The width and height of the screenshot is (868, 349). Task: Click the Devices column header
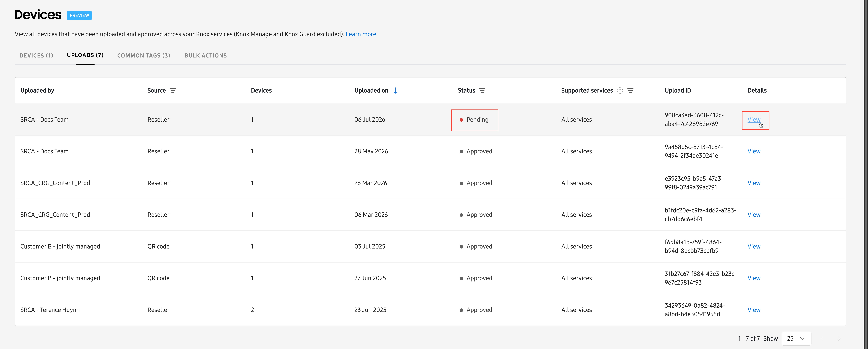[x=261, y=91]
